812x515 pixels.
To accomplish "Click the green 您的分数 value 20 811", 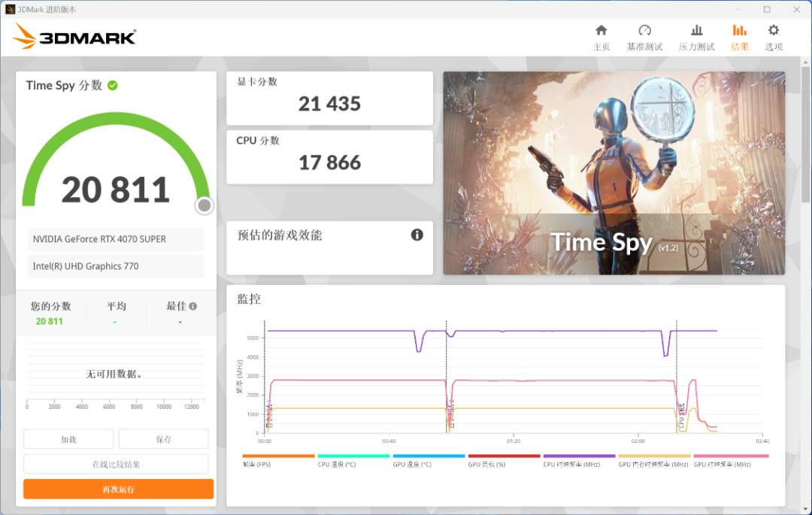I will pos(49,322).
